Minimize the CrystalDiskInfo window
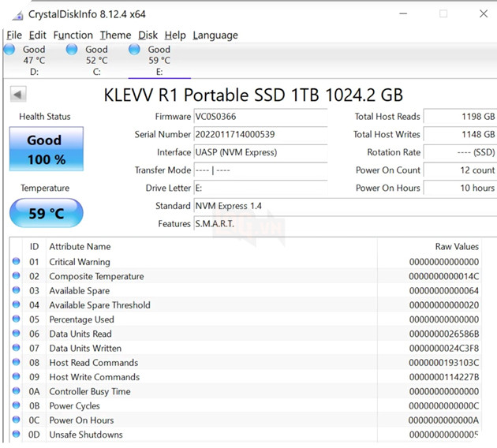 click(x=403, y=13)
